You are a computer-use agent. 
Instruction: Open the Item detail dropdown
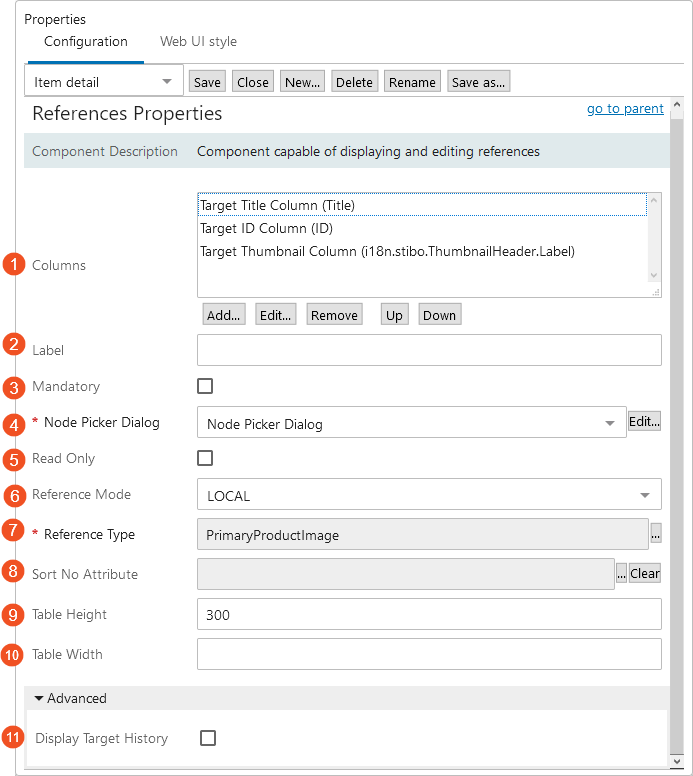(103, 82)
